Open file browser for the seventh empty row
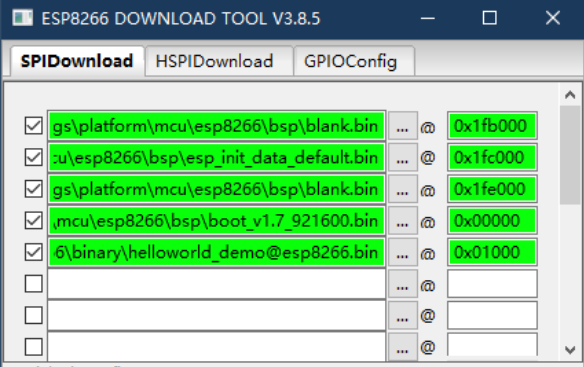 tap(403, 316)
